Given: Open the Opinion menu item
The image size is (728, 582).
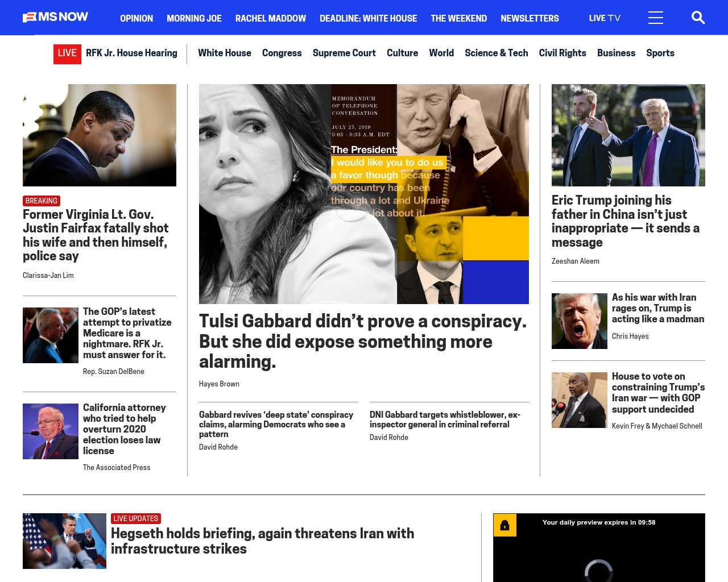Looking at the screenshot, I should (136, 18).
